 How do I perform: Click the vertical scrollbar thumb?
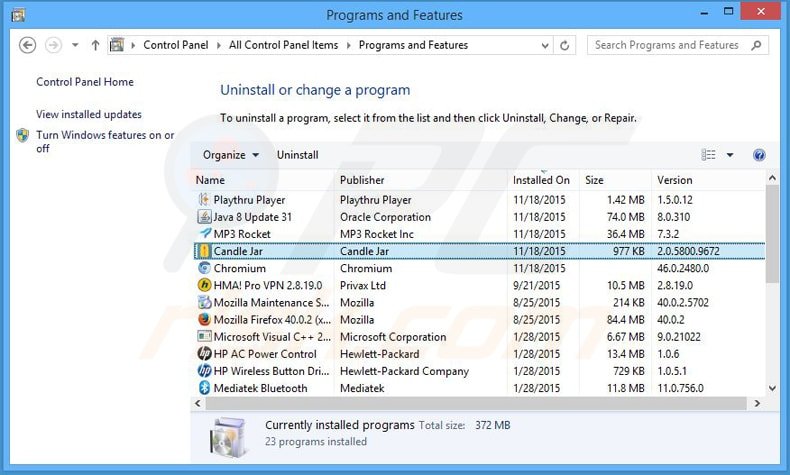point(772,234)
